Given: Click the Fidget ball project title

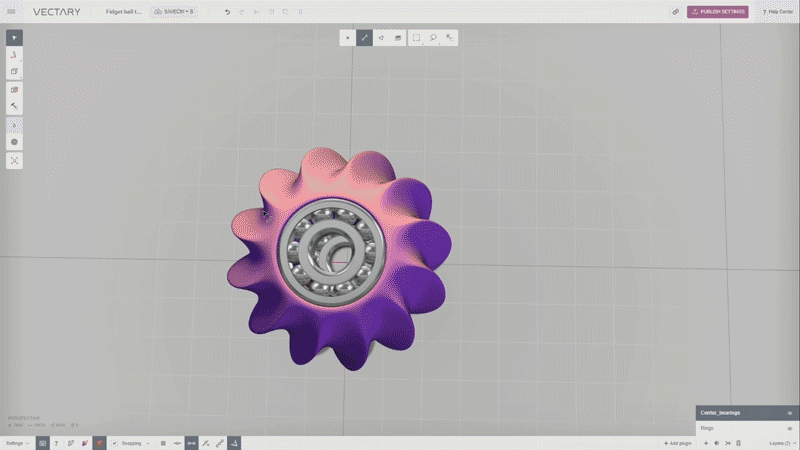Looking at the screenshot, I should tap(124, 12).
